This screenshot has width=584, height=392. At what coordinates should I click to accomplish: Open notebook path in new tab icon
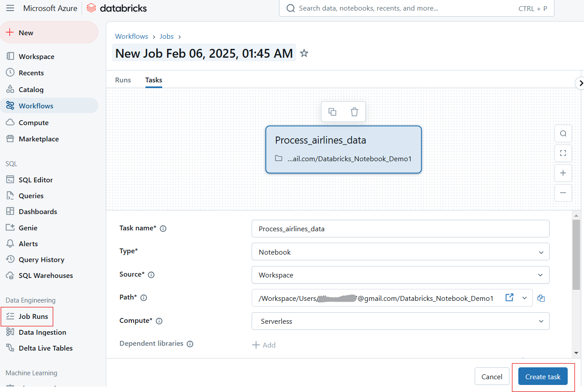[x=510, y=298]
